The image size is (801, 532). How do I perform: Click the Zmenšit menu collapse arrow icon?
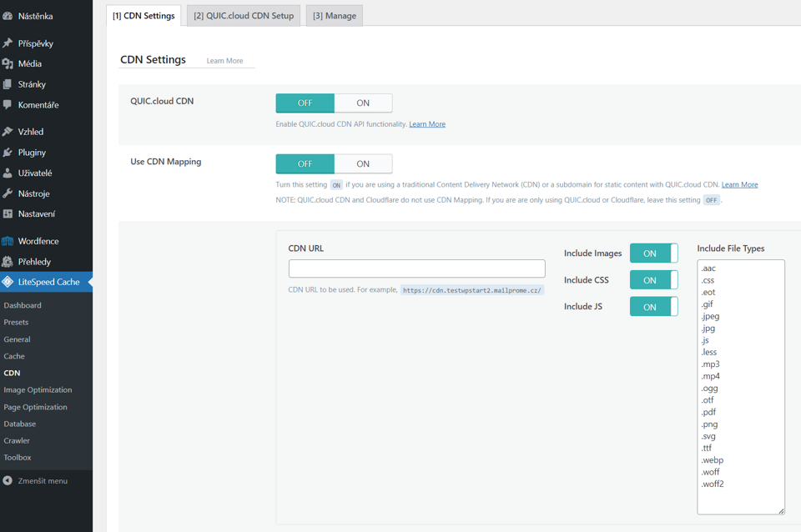tap(8, 480)
